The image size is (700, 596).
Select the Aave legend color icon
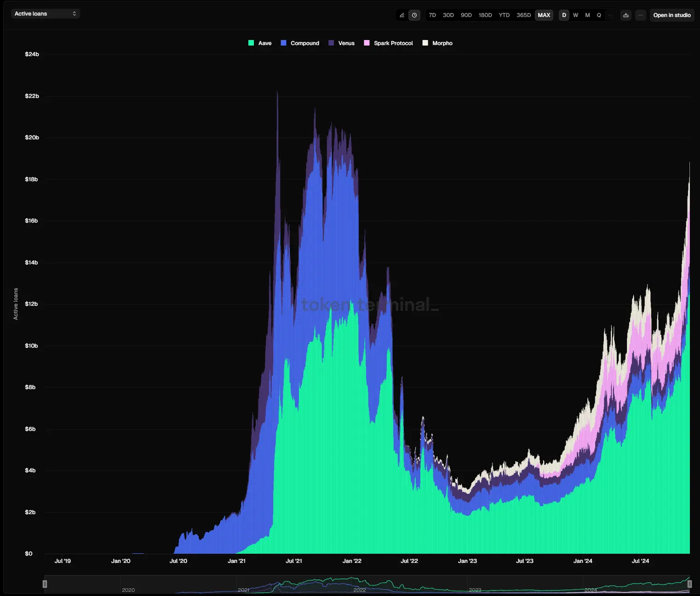point(251,43)
